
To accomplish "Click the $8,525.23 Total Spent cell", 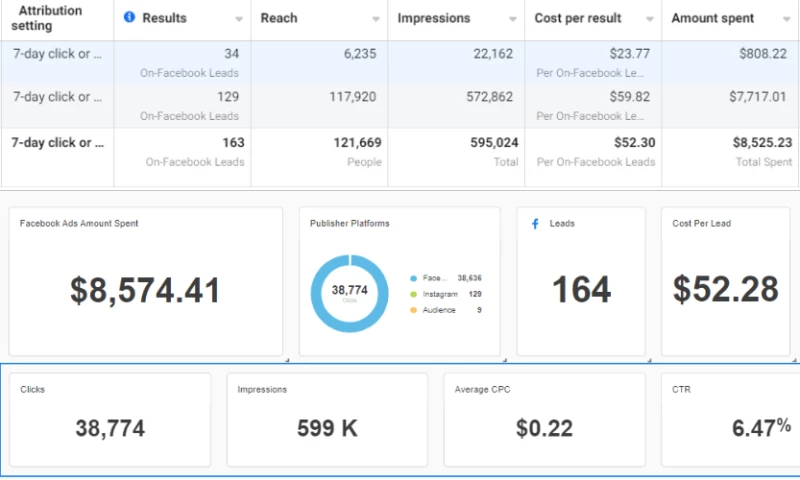I will pos(730,150).
